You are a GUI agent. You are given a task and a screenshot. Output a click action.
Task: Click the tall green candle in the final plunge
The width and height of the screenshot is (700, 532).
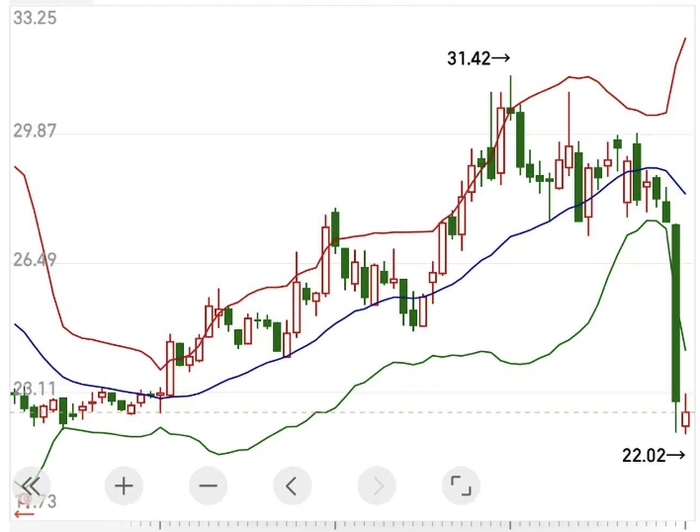point(676,312)
